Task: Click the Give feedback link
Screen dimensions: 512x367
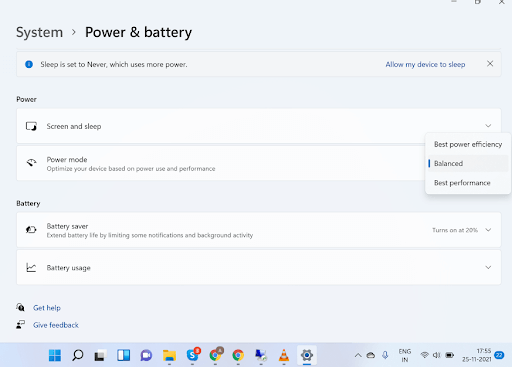Action: click(x=56, y=325)
